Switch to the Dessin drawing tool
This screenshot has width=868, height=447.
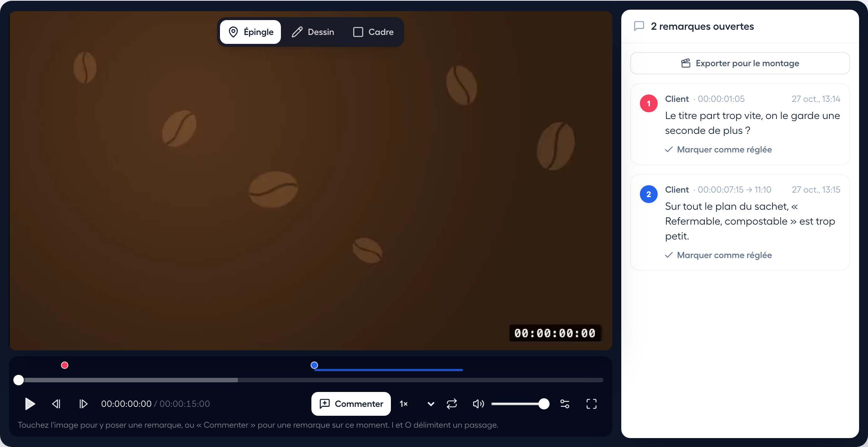(x=313, y=32)
